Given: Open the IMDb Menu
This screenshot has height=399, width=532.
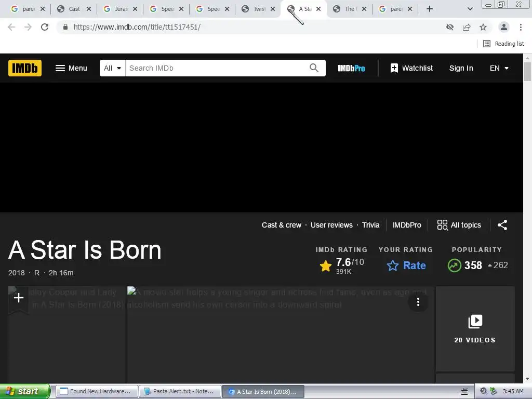Looking at the screenshot, I should pos(71,68).
